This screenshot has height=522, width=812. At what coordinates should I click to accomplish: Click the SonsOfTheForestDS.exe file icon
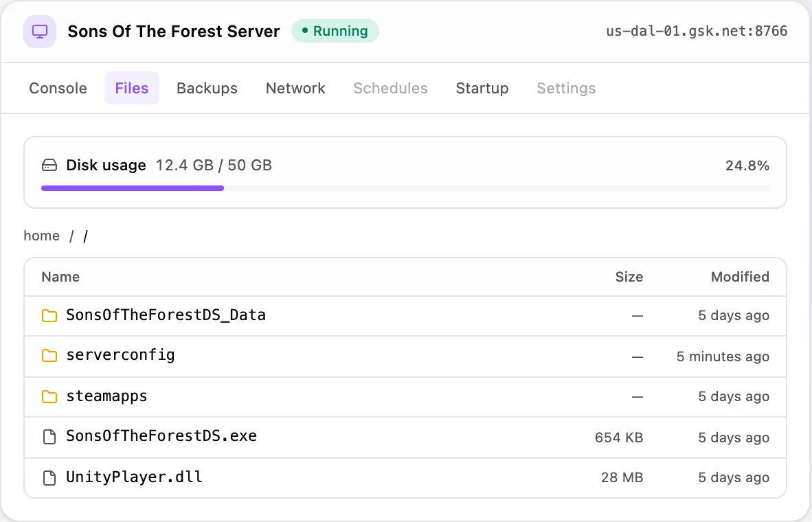49,437
